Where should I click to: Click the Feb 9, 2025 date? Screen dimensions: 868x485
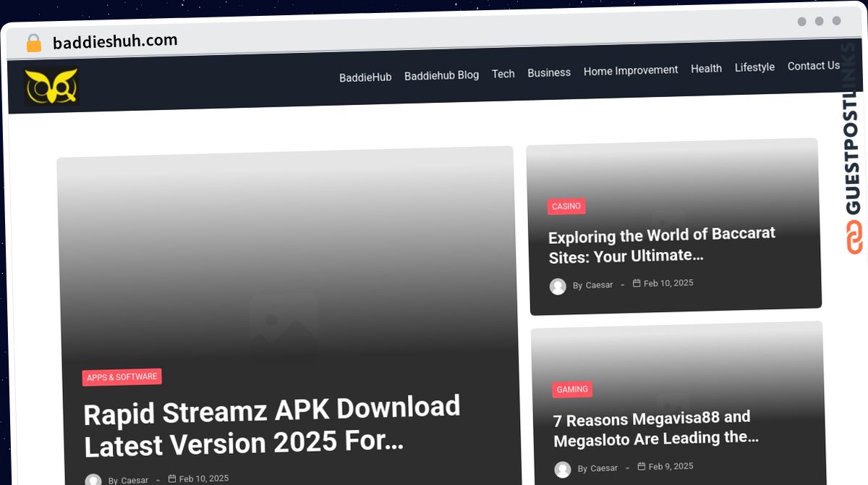(x=671, y=466)
